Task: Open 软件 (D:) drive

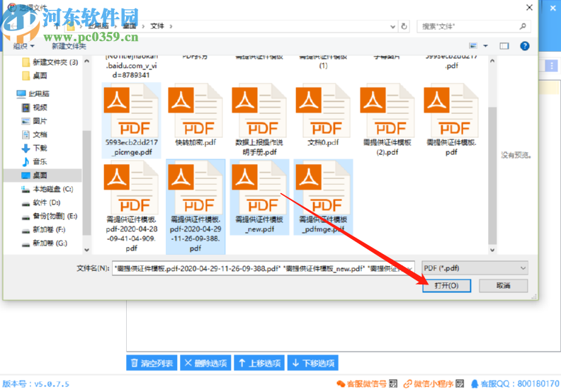Action: coord(41,202)
